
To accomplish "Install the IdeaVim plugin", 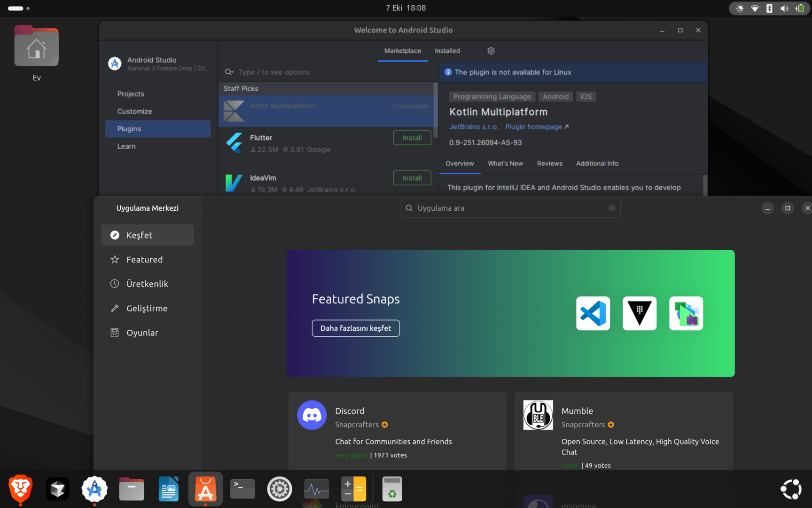I will [x=412, y=178].
